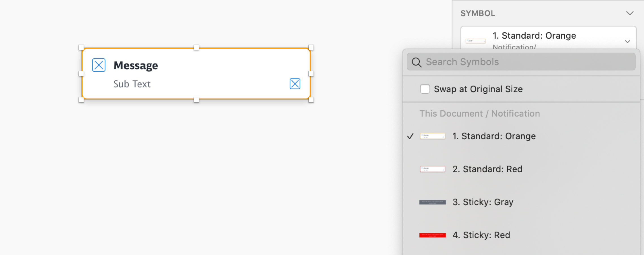Click the top-left selection resize handle
644x255 pixels.
81,47
